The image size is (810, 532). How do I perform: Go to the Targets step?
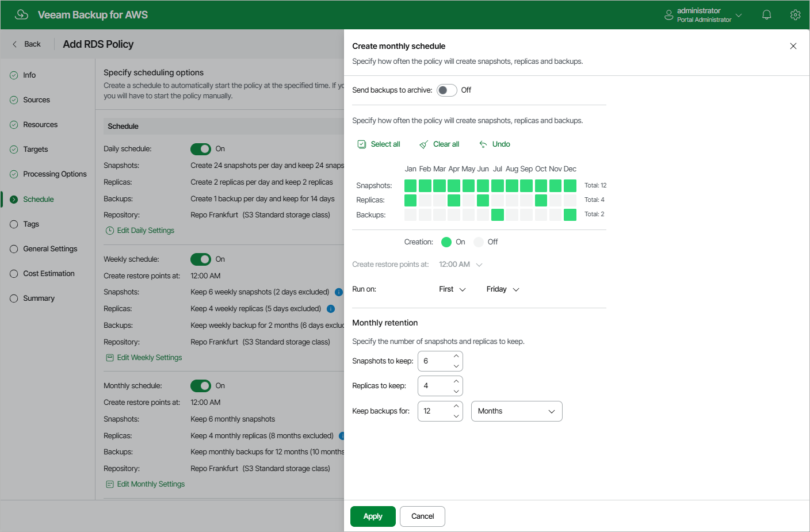[36, 150]
